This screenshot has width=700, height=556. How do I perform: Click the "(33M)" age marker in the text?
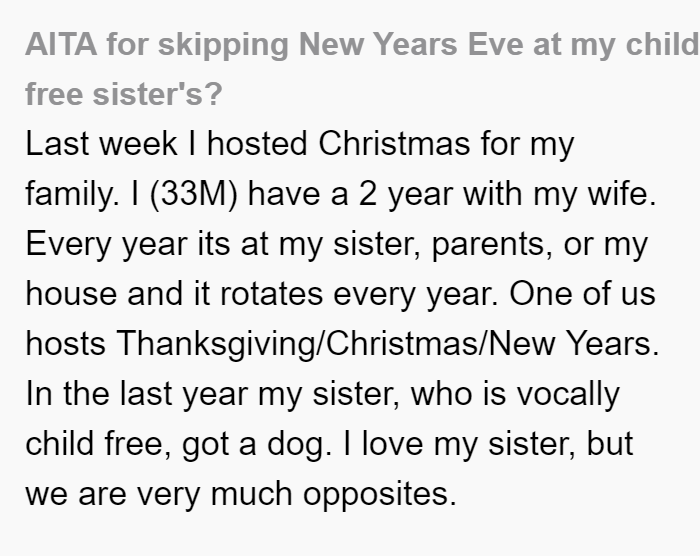click(194, 195)
